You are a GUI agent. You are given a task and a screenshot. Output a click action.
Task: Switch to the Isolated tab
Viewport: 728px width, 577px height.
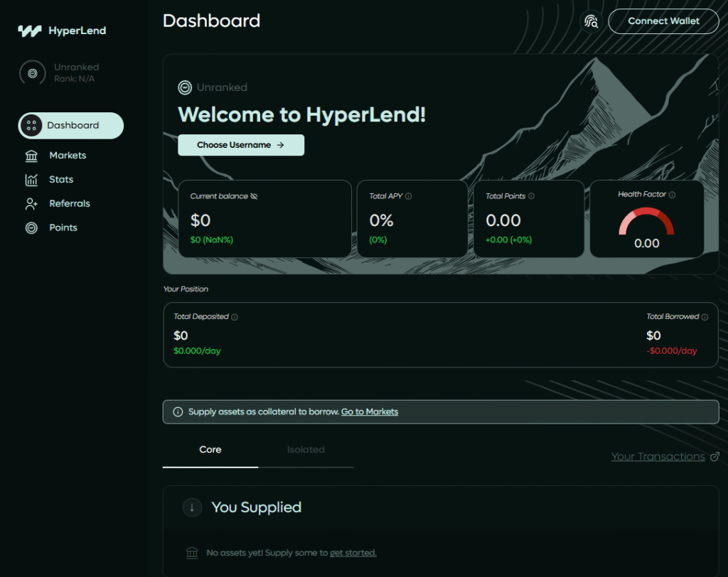point(306,450)
